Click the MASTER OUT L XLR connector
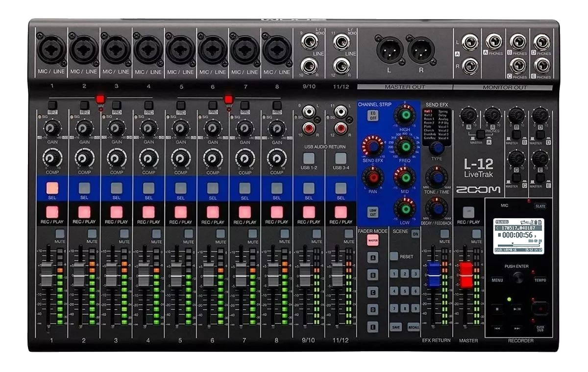 coord(390,50)
